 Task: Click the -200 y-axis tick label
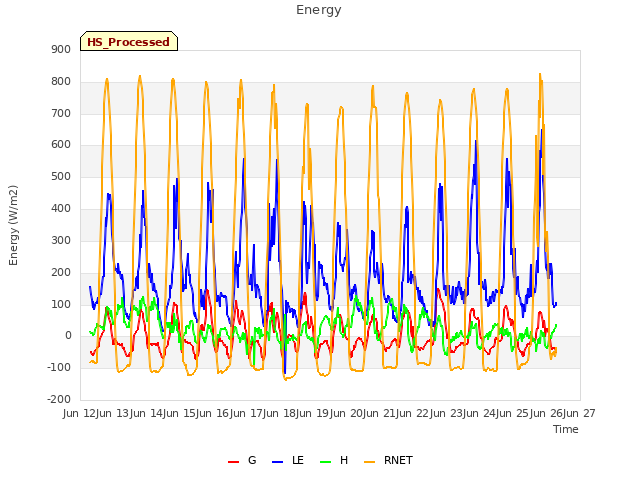(x=59, y=399)
